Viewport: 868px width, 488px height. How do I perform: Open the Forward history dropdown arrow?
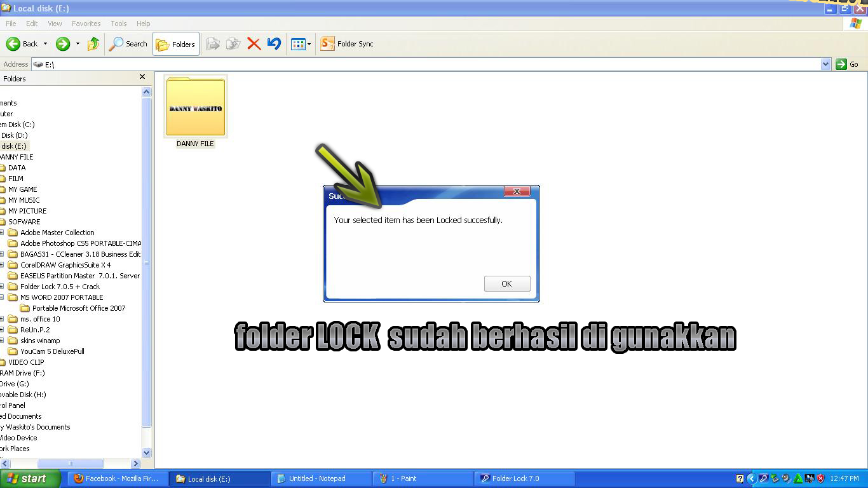78,44
